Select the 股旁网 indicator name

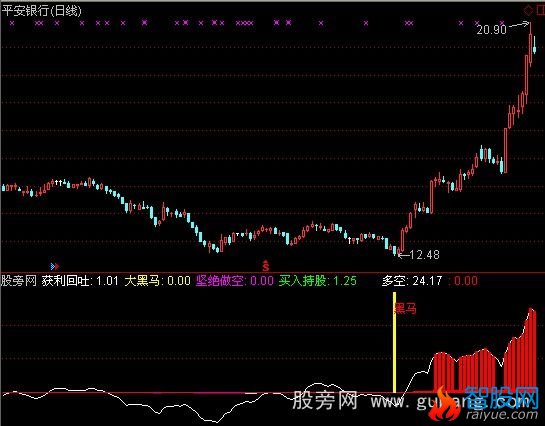tap(18, 281)
